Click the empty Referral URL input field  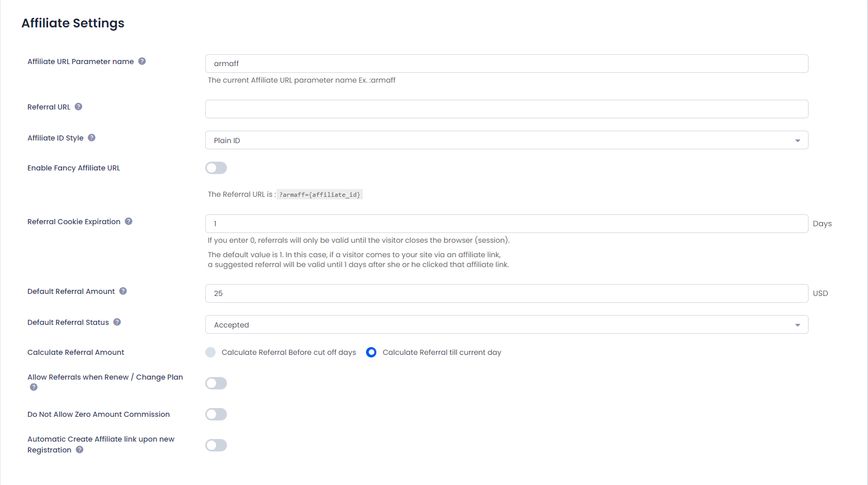(507, 109)
